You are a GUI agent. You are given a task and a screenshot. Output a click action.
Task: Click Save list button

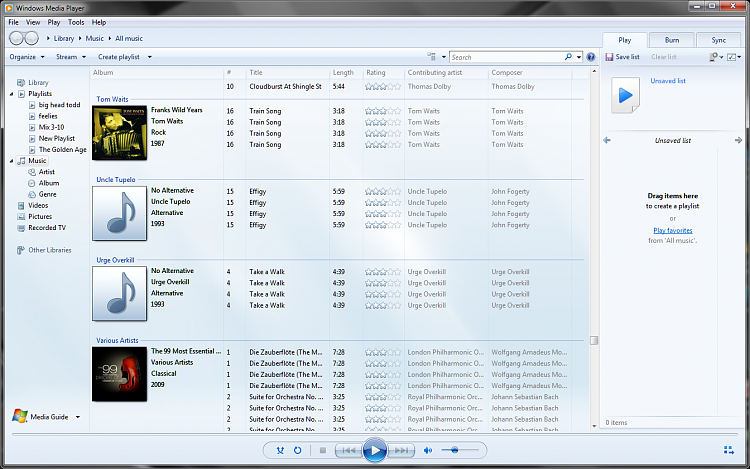click(622, 57)
